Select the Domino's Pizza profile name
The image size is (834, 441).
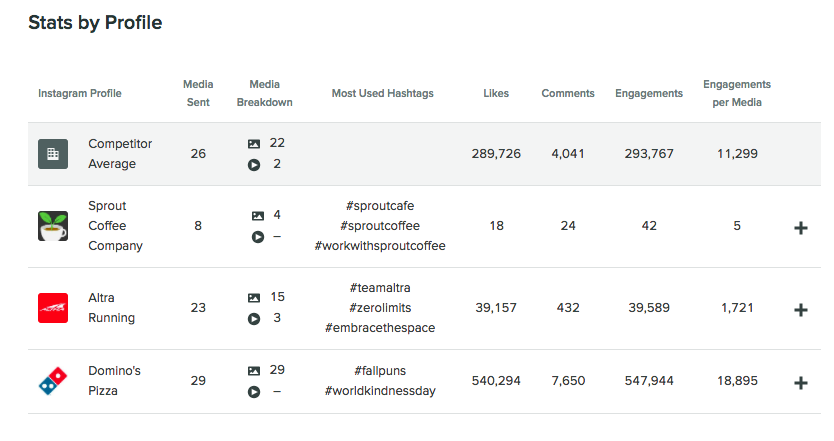114,380
